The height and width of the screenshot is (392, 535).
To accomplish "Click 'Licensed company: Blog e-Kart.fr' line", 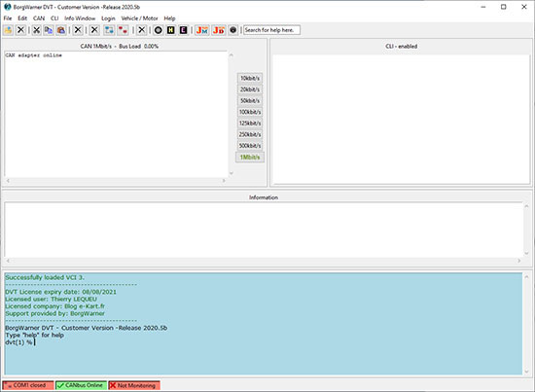I will tap(54, 306).
